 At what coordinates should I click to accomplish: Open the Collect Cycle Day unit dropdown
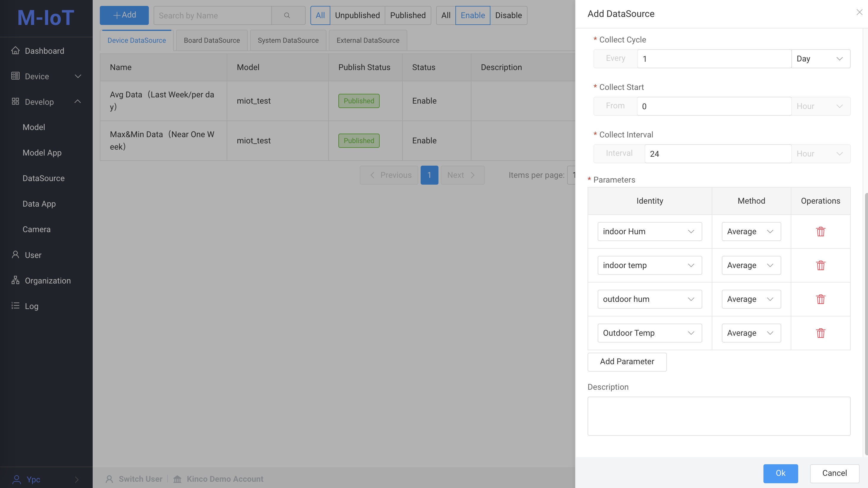[820, 59]
